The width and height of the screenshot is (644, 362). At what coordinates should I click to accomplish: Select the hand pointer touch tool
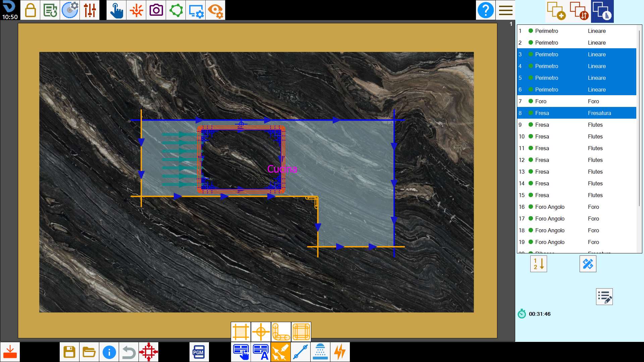[x=116, y=10]
